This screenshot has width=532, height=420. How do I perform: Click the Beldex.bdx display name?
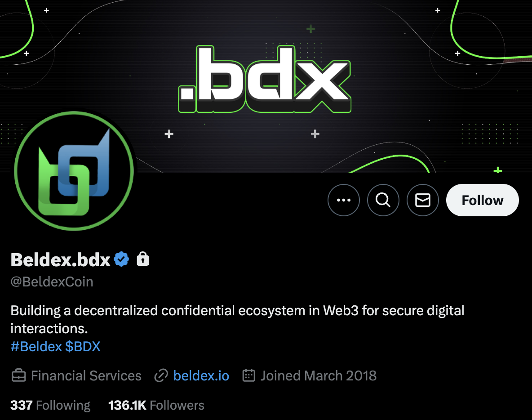point(61,260)
